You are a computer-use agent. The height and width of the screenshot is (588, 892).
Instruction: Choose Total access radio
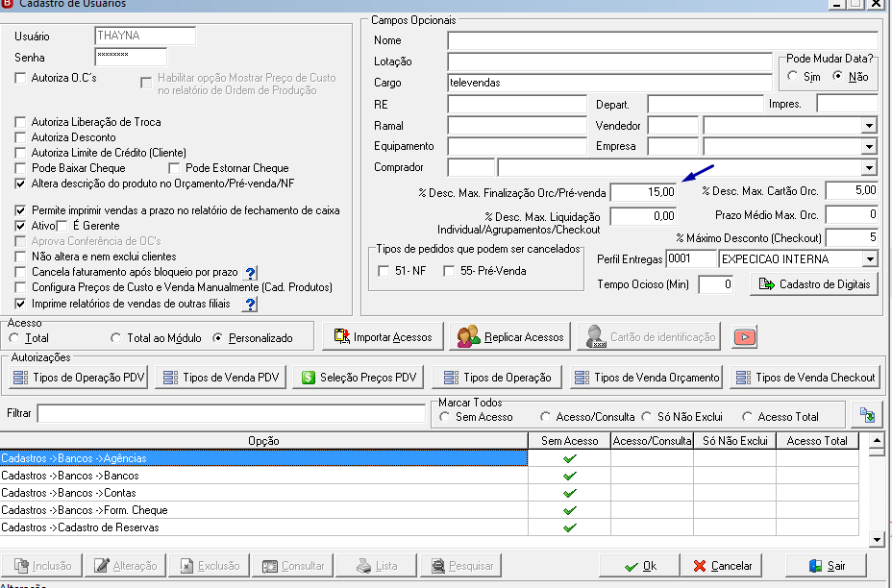click(13, 338)
